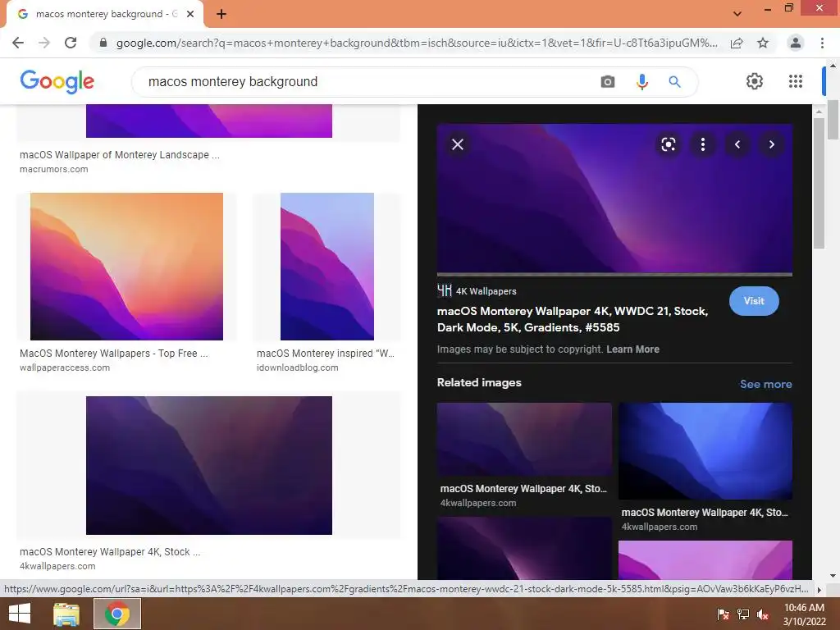840x630 pixels.
Task: Open preview panel more options menu
Action: tap(703, 144)
